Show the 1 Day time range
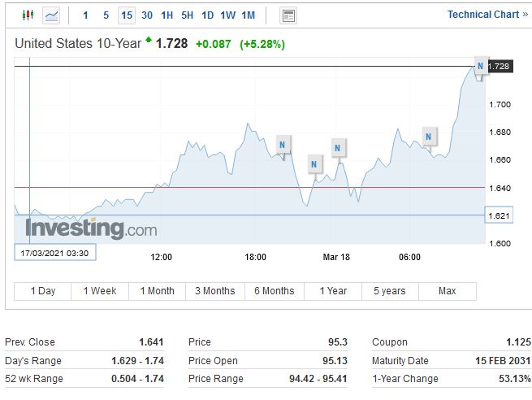 click(43, 291)
